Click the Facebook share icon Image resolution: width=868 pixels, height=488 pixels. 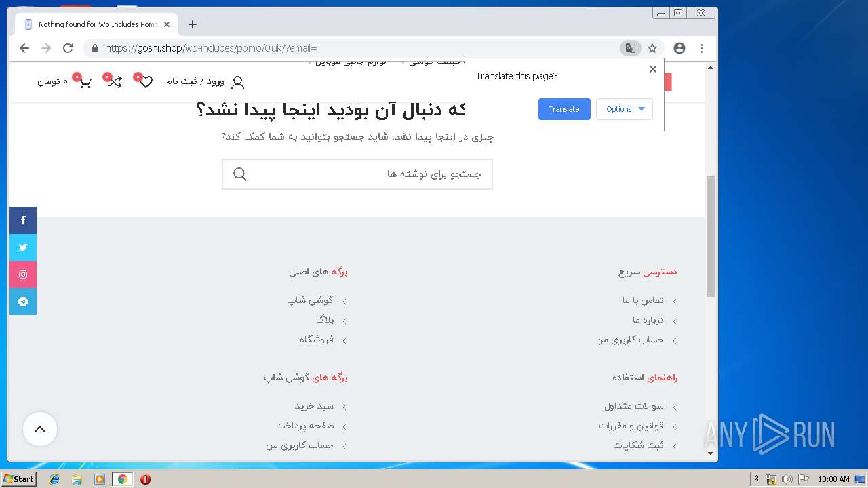coord(23,220)
